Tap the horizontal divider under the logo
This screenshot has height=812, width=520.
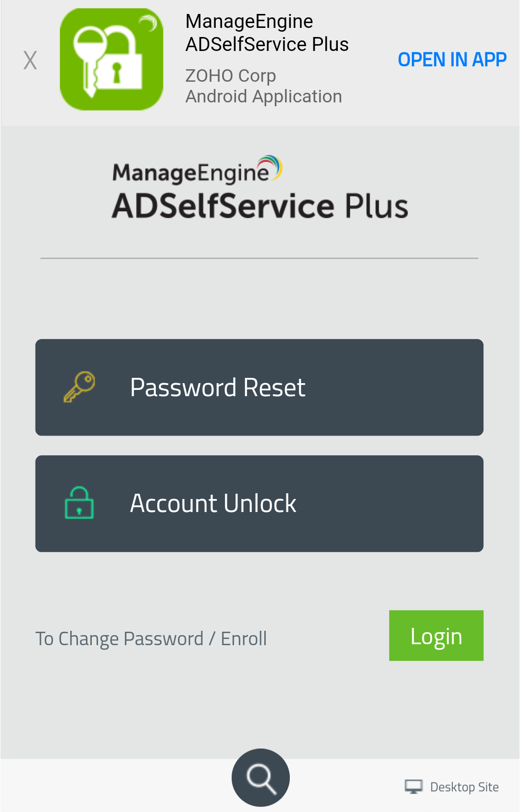(260, 258)
